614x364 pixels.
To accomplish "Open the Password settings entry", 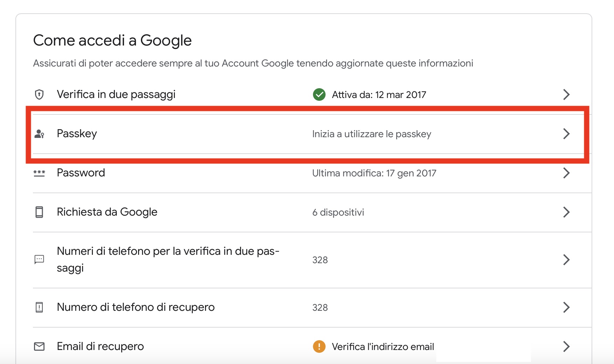I will click(81, 173).
